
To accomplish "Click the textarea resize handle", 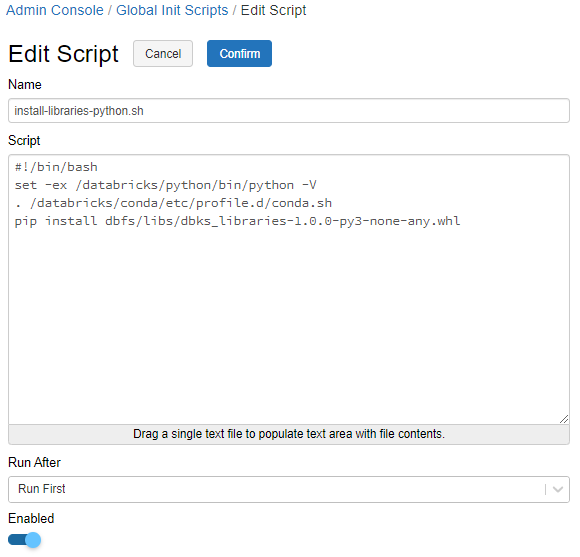I will coord(564,419).
